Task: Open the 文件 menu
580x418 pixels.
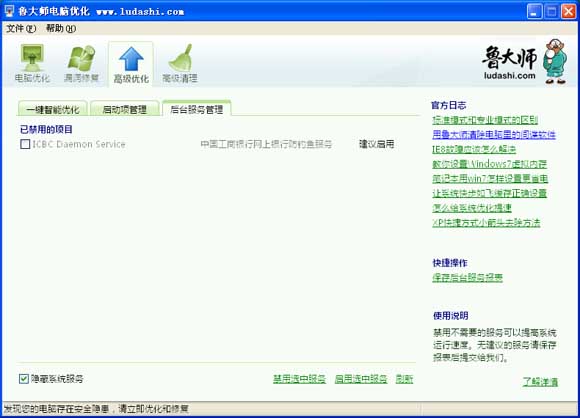Action: (x=21, y=28)
